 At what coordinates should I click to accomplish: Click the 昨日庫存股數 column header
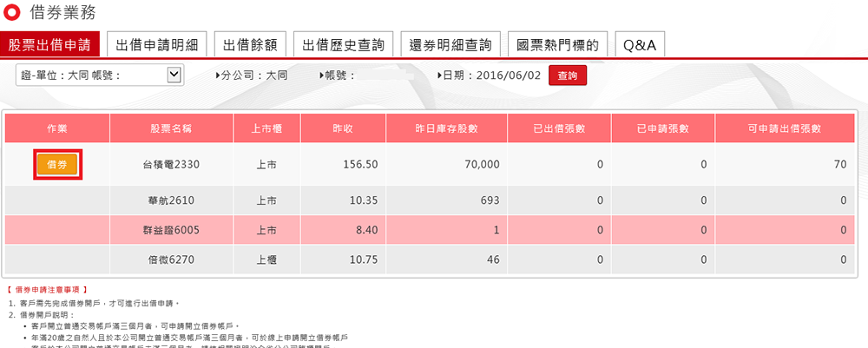point(447,128)
